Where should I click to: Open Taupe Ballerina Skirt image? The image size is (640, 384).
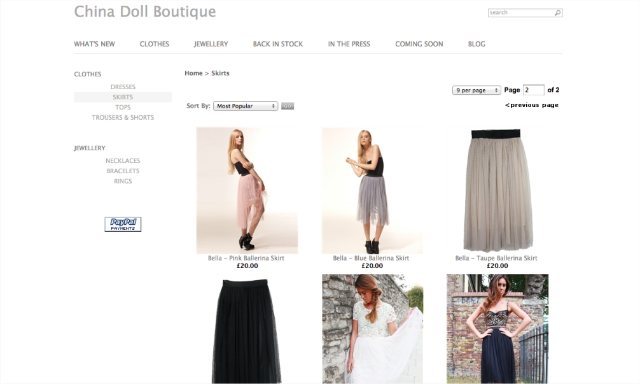tap(498, 191)
